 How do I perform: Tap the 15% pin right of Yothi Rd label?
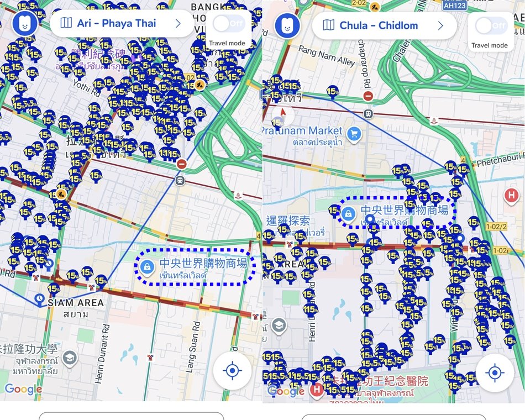pyautogui.click(x=99, y=85)
